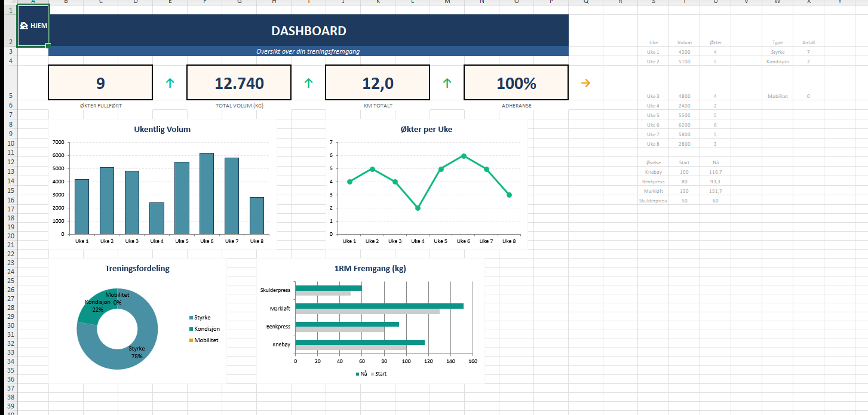Select the KPI box showing 9
Screen dimensions: 868x415
(100, 83)
